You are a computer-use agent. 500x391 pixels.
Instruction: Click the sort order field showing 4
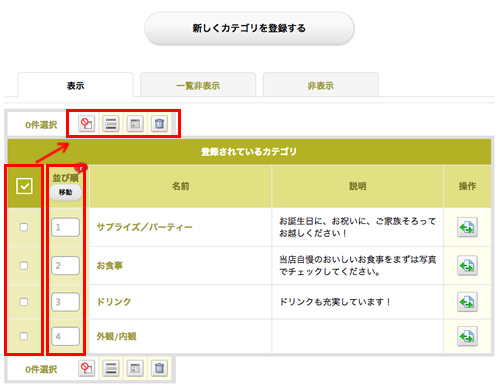tap(66, 336)
